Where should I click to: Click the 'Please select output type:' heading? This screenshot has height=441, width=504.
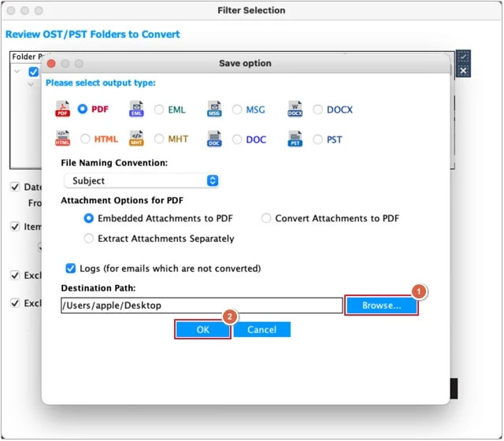tap(101, 83)
